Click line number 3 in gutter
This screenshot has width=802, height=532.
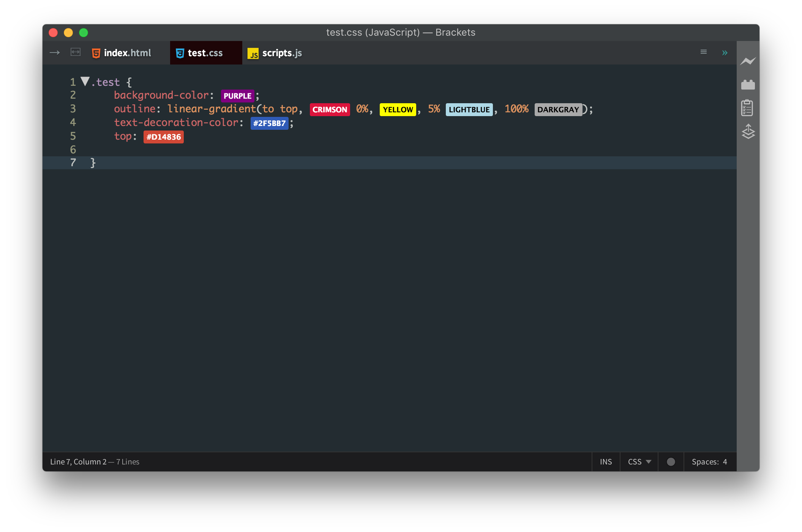tap(73, 109)
